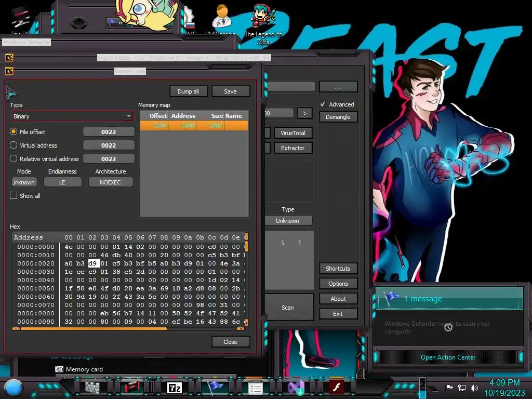Viewport: 532px width, 399px height.
Task: Click the Start orb on the taskbar
Action: [13, 388]
